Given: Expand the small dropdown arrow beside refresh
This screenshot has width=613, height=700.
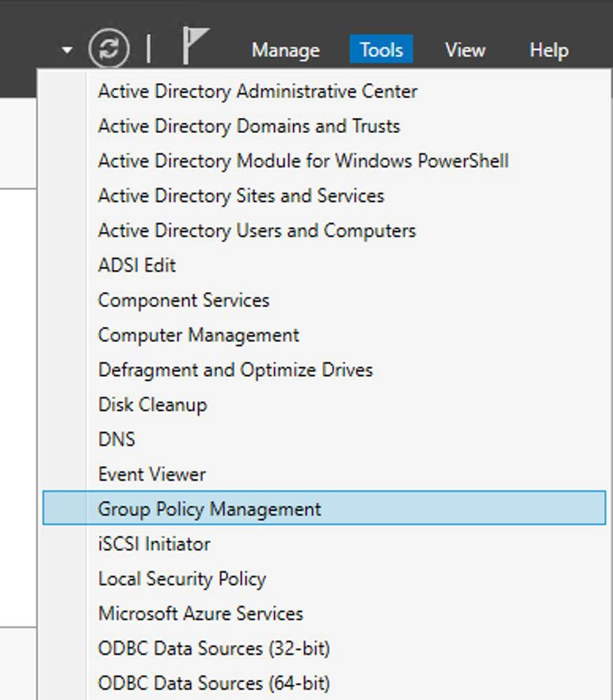Looking at the screenshot, I should tap(67, 50).
